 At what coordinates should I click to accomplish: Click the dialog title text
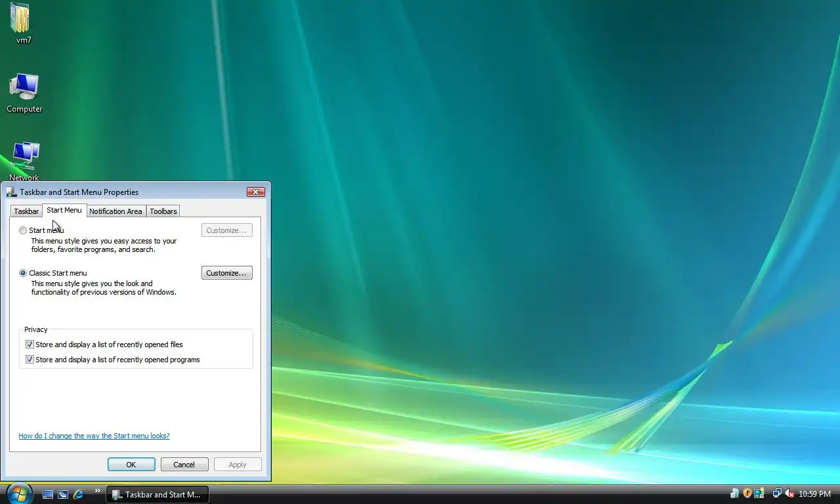[79, 192]
